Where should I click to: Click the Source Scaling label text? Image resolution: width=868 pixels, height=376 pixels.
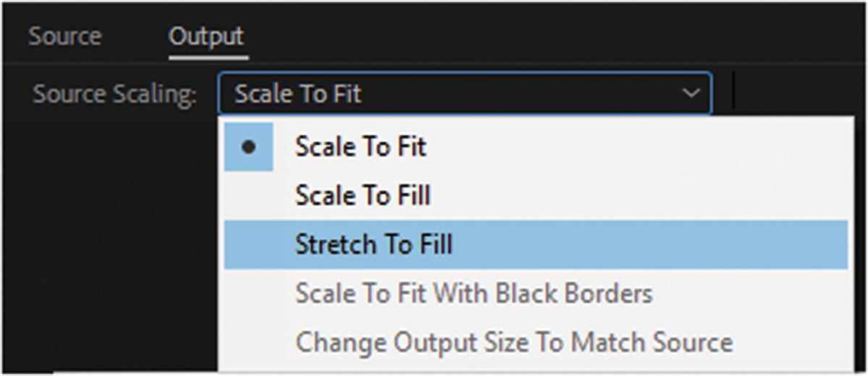pyautogui.click(x=114, y=95)
